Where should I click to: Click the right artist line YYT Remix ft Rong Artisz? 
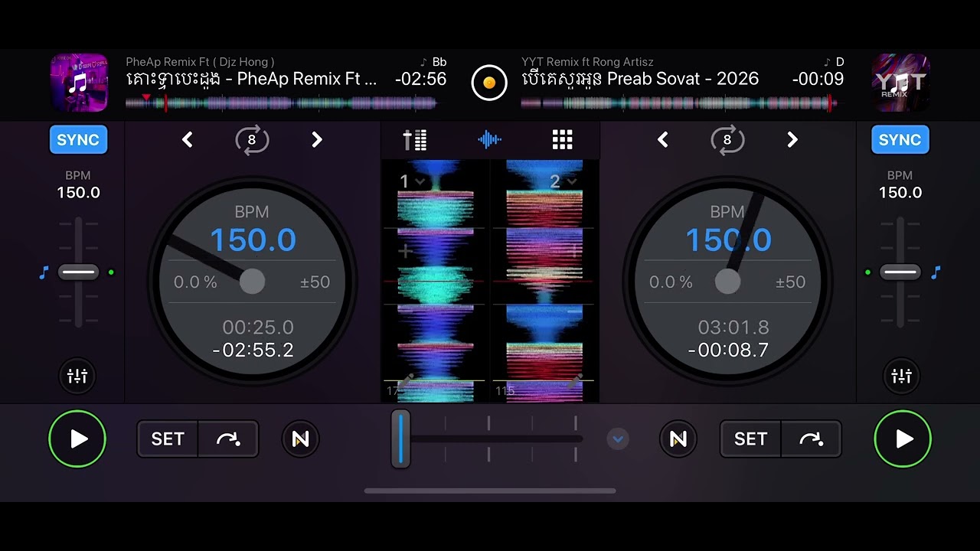point(587,62)
